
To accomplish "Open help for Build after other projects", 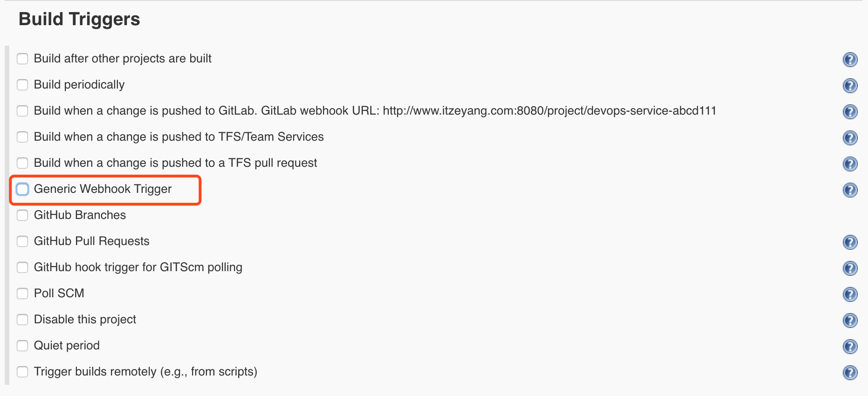I will [850, 60].
